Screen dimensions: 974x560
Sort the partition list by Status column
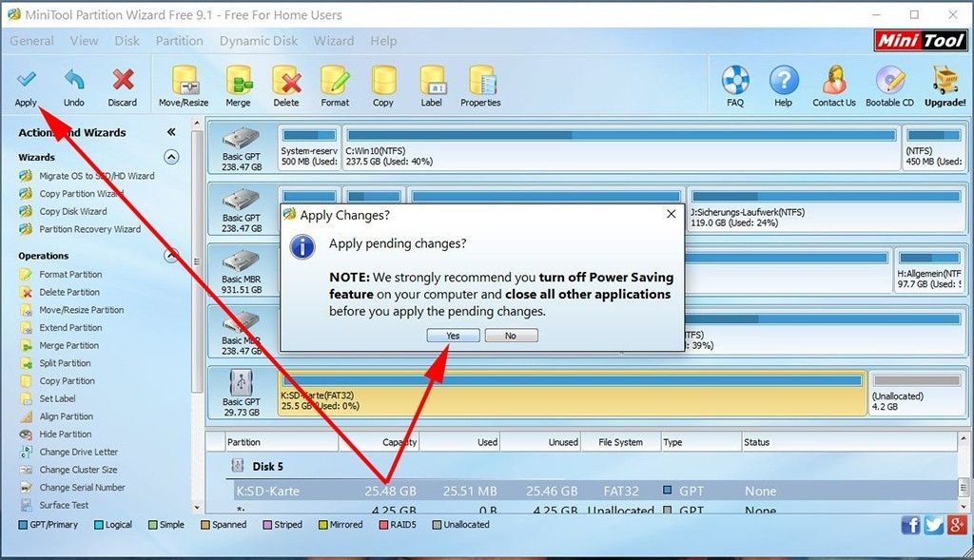pyautogui.click(x=851, y=442)
